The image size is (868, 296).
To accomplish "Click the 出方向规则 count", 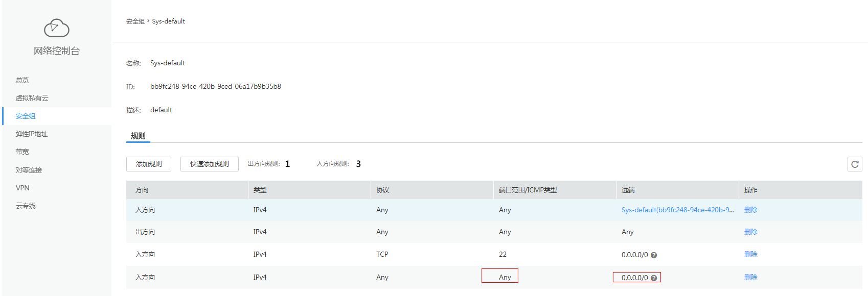I will pos(287,164).
